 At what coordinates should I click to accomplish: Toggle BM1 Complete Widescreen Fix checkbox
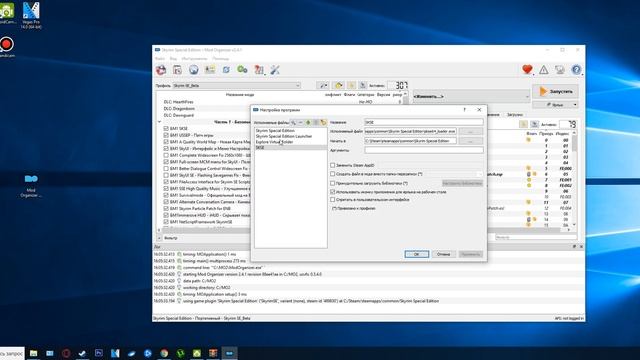pyautogui.click(x=166, y=155)
